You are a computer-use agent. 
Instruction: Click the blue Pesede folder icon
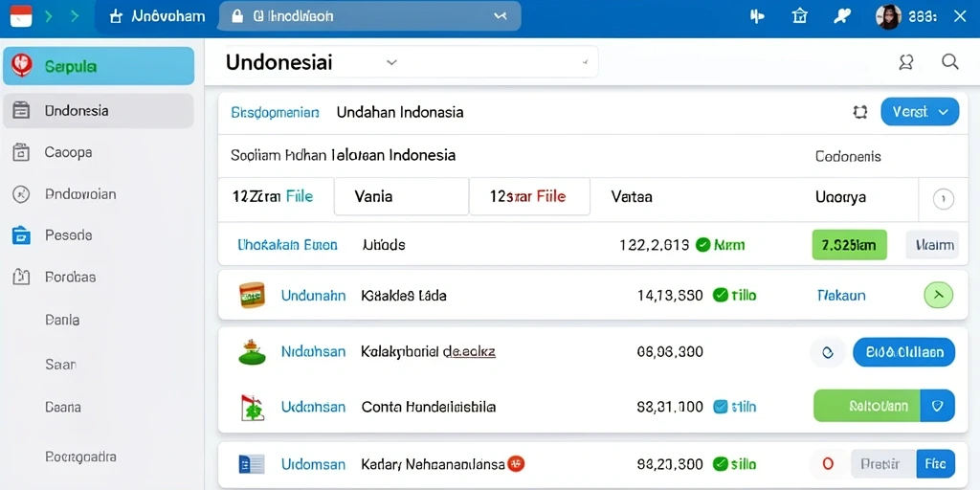pos(21,235)
